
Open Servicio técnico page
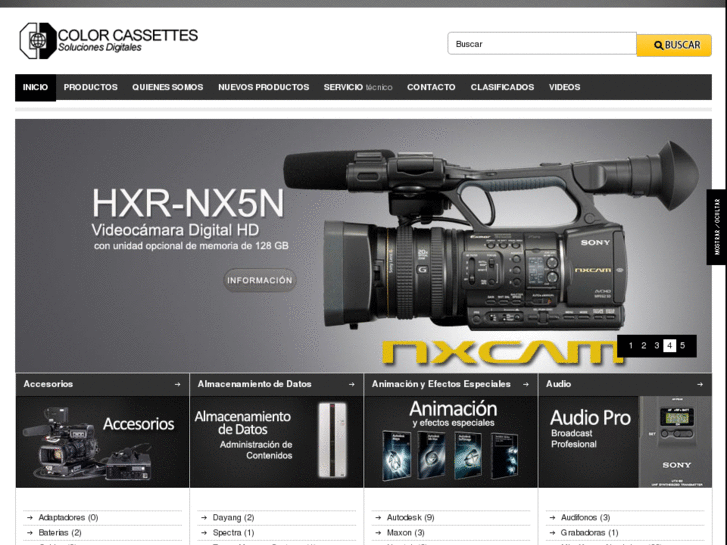click(358, 87)
